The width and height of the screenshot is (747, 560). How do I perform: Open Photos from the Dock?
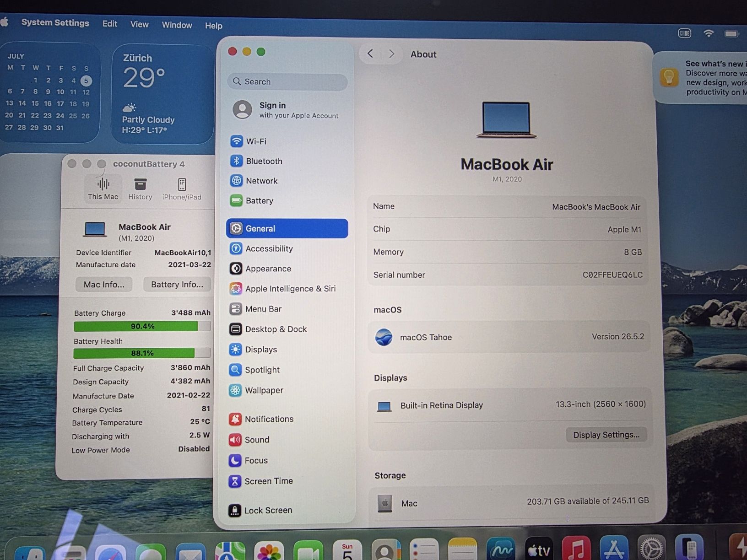269,551
